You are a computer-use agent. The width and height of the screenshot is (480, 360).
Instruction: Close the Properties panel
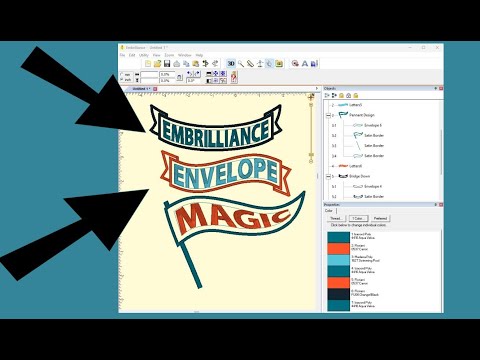pyautogui.click(x=441, y=204)
